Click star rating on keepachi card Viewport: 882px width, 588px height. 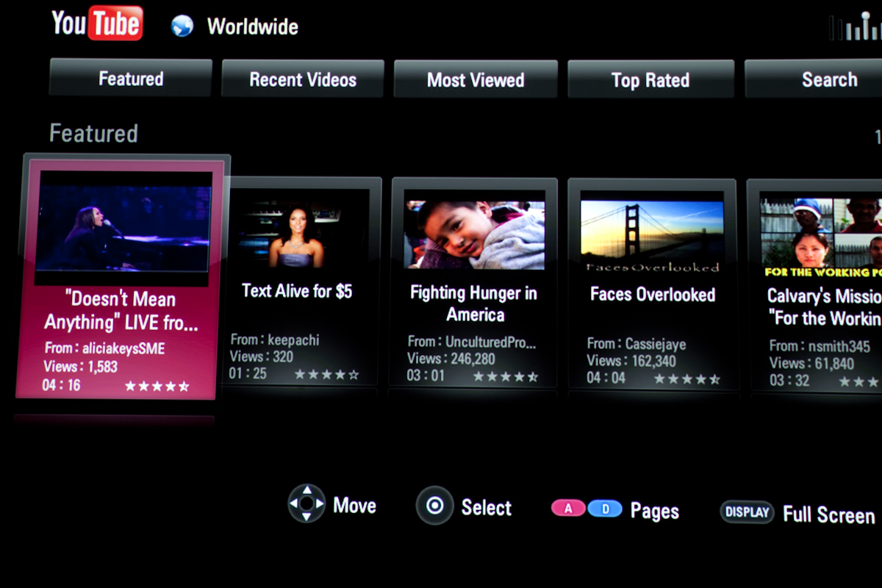(x=327, y=374)
